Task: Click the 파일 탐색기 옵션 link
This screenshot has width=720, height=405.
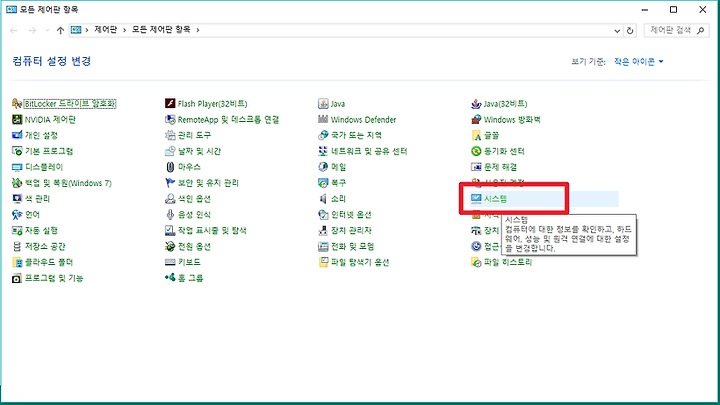Action: [360, 262]
